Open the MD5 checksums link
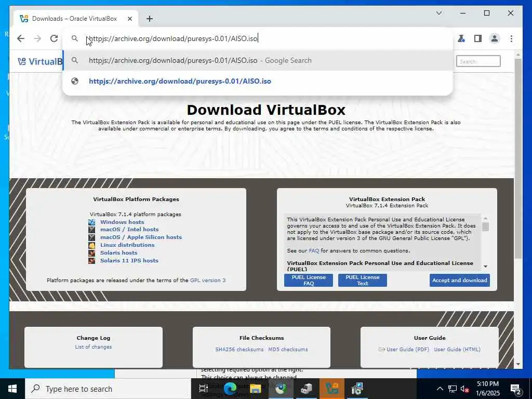Viewport: 532px width, 399px height. [x=288, y=350]
